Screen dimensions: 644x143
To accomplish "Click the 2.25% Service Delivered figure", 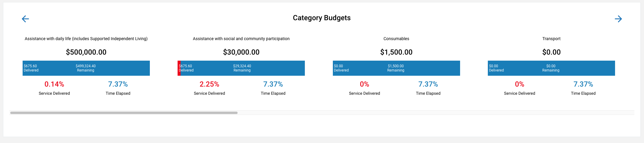I will (209, 84).
